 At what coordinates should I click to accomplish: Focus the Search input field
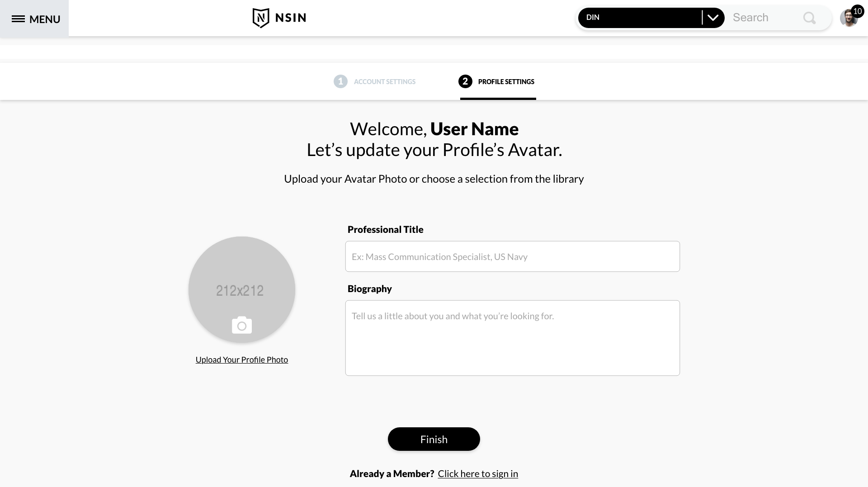click(x=764, y=18)
